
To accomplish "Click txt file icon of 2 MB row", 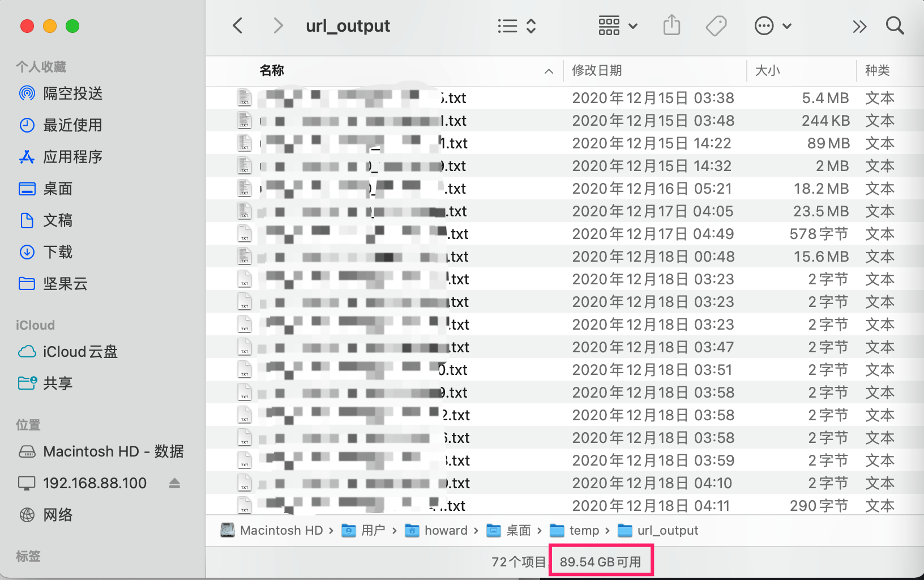I will [x=244, y=165].
